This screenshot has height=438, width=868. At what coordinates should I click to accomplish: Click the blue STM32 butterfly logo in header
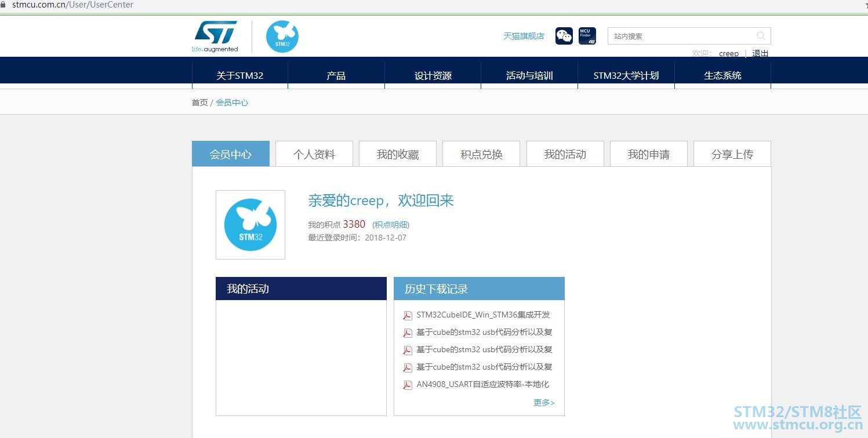pos(282,36)
